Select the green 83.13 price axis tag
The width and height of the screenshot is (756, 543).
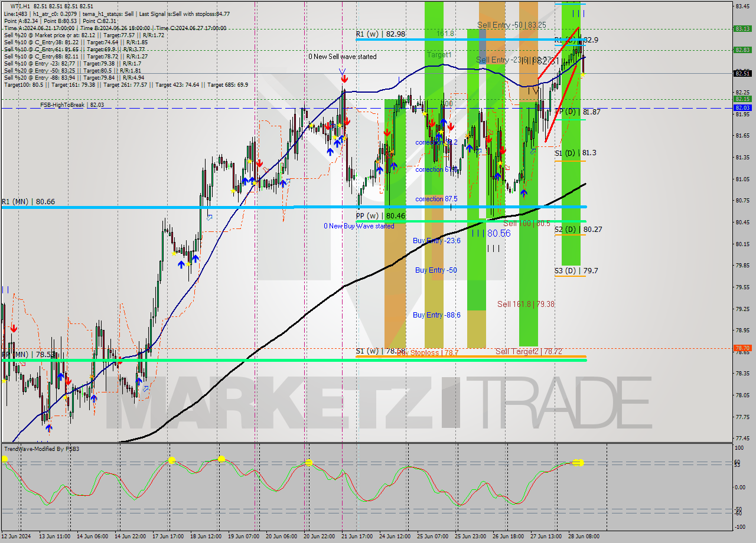tap(742, 28)
